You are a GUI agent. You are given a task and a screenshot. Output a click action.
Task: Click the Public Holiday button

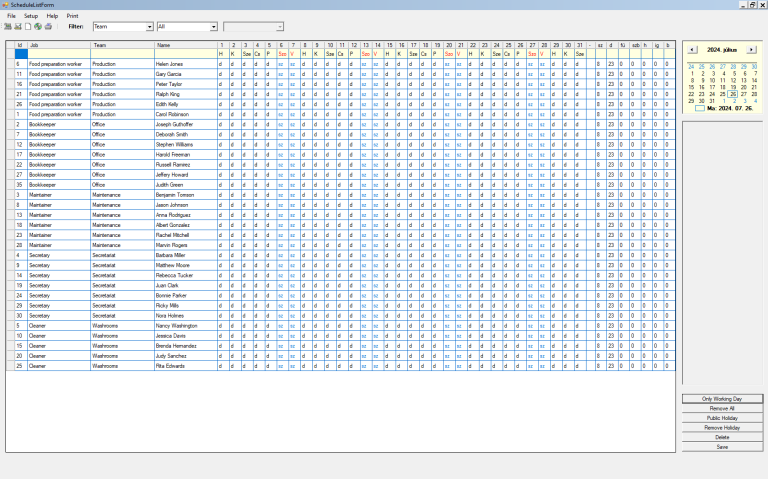click(722, 418)
